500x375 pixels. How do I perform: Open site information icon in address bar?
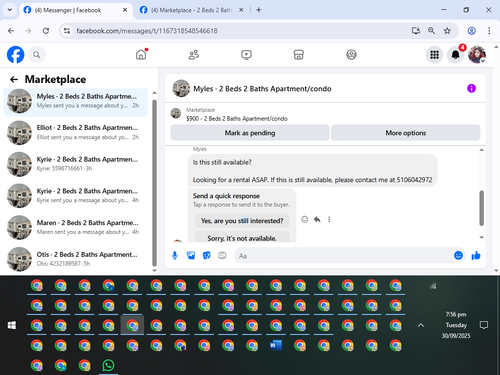67,31
